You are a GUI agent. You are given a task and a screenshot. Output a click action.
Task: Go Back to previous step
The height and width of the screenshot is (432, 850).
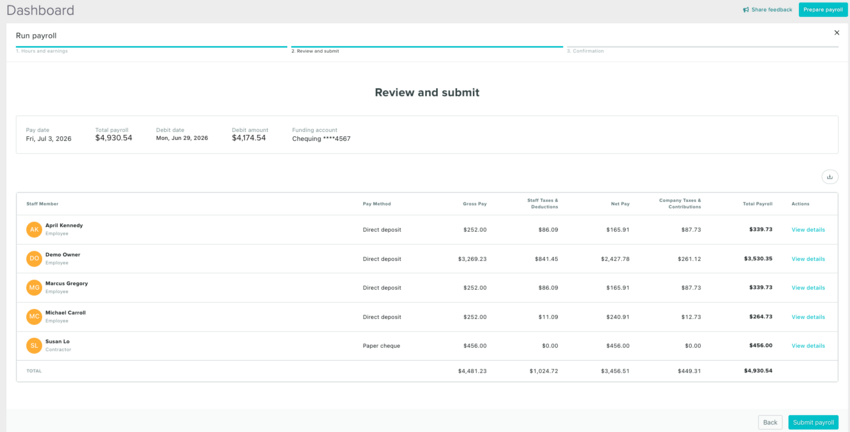[x=770, y=422]
